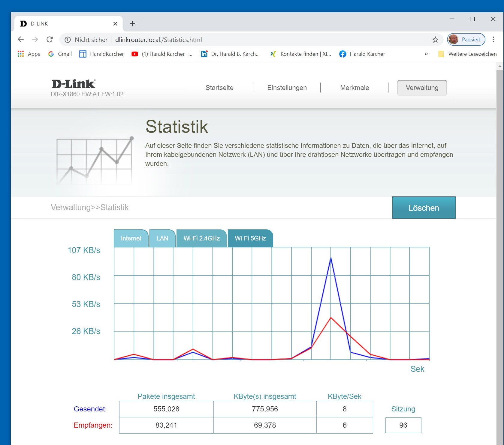Screen dimensions: 504x445
Task: Open the YouTube Harald Karcher bookmark
Action: 162,54
